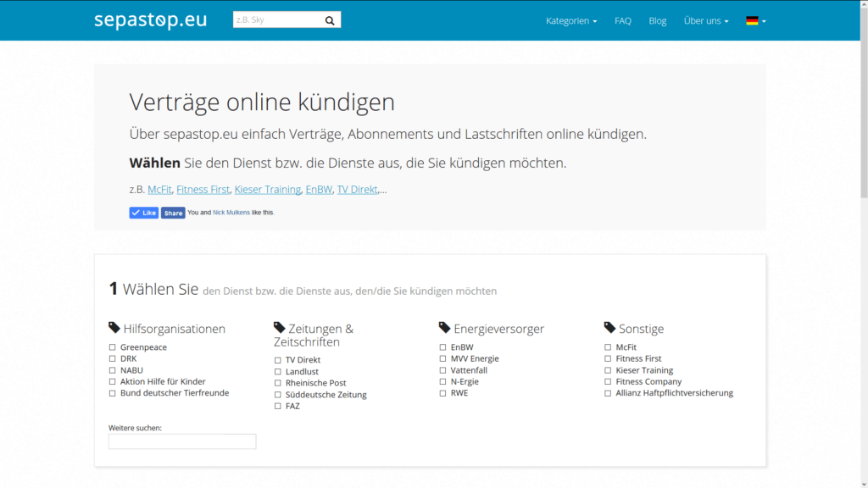Click the search magnifier icon in header

click(330, 20)
